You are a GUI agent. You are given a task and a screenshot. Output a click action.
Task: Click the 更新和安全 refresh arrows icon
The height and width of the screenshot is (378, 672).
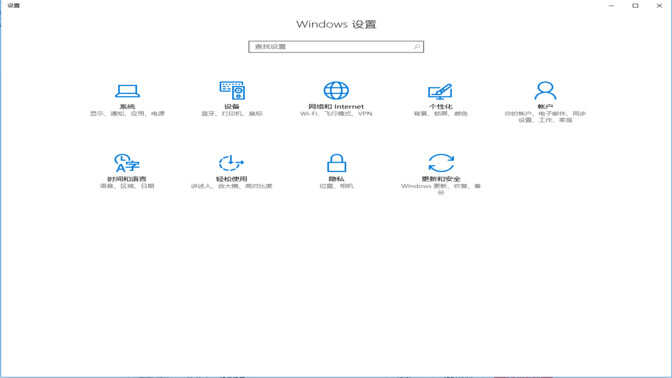pyautogui.click(x=441, y=163)
